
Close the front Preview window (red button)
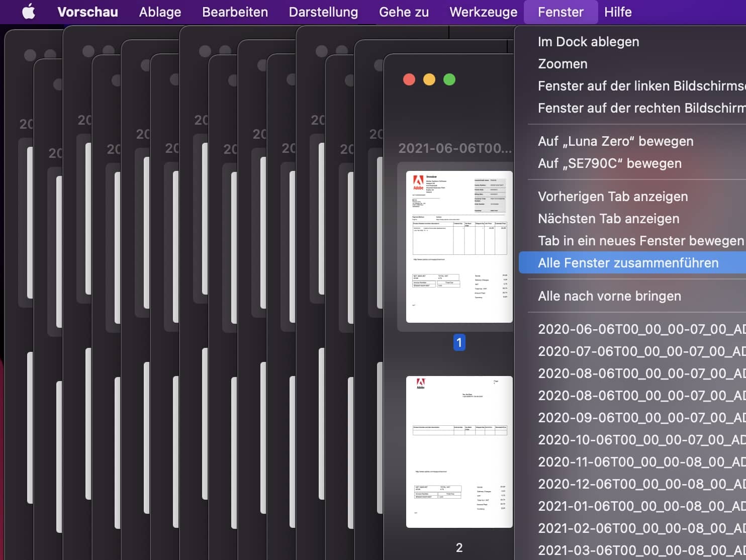coord(409,79)
